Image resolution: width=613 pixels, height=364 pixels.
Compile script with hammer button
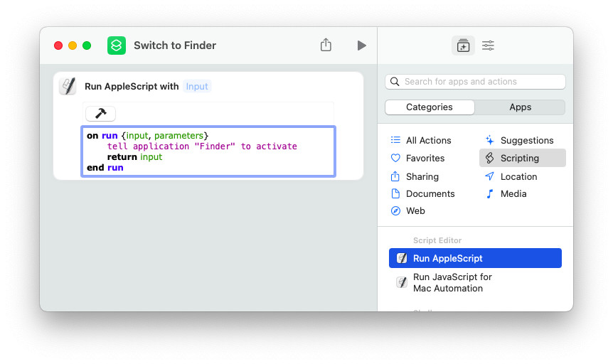[x=100, y=113]
